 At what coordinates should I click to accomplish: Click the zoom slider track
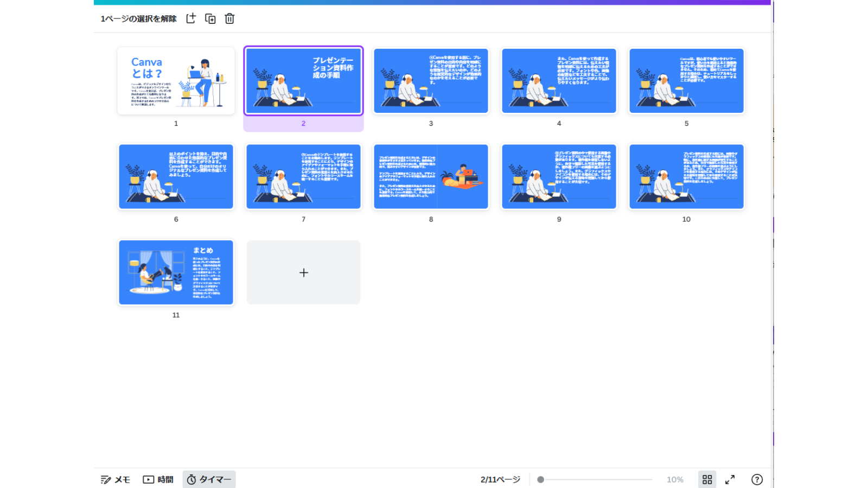tap(595, 479)
